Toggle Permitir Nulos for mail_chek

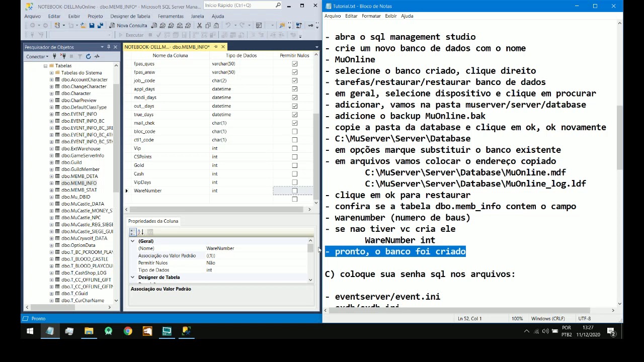(x=295, y=123)
